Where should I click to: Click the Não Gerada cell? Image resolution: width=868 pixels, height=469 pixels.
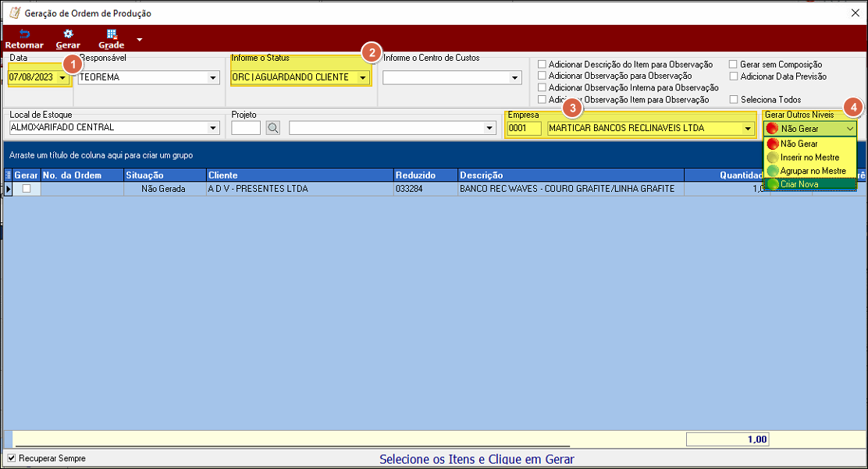165,189
